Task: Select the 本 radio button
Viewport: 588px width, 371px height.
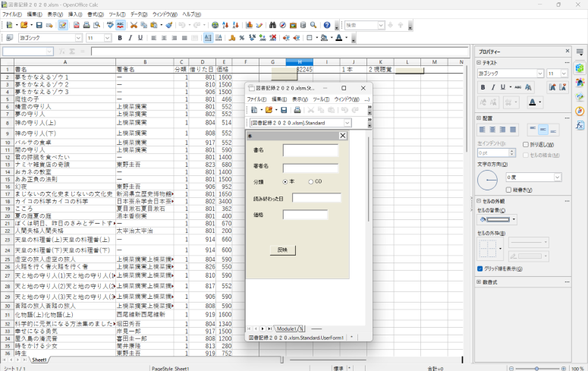Action: tap(285, 182)
